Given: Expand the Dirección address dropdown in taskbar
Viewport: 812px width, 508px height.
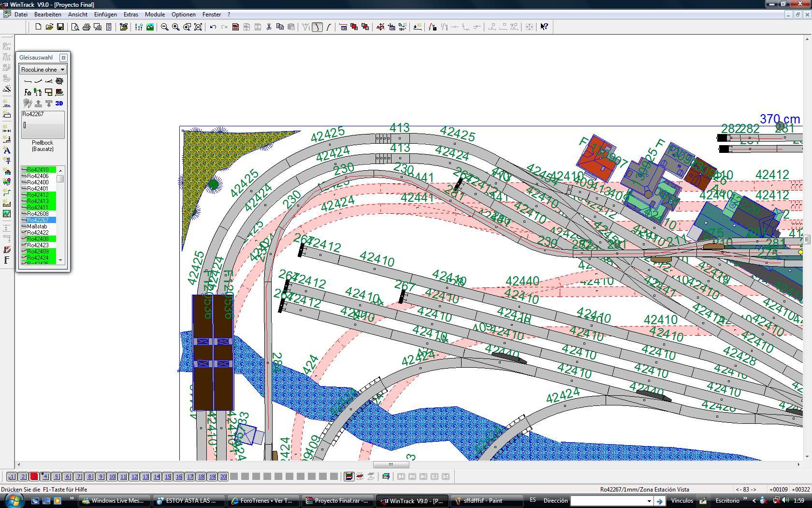Looking at the screenshot, I should (649, 501).
